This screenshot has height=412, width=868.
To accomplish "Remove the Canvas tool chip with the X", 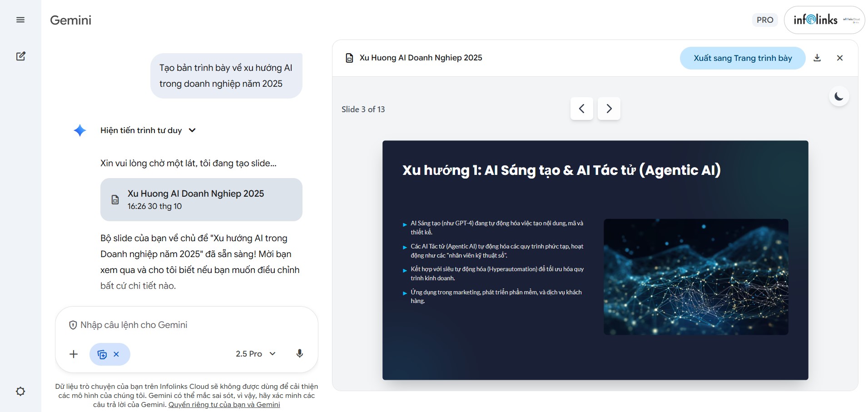I will pos(117,354).
